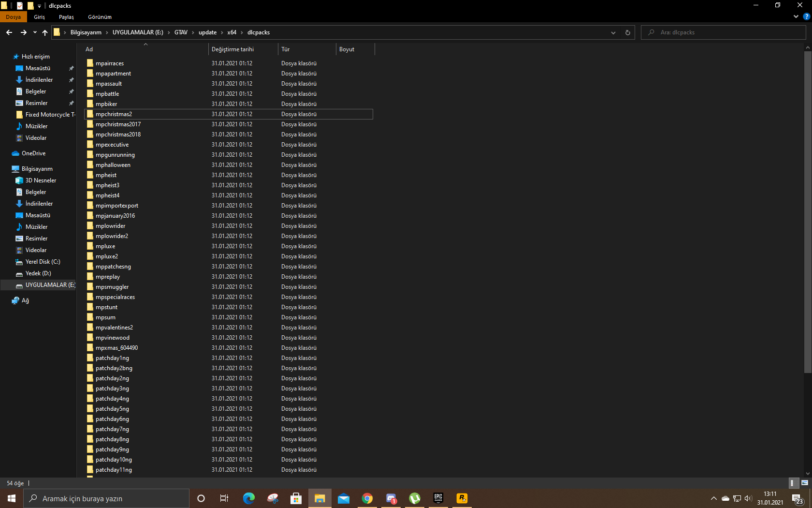Open Yedek (D:) drive
812x508 pixels.
coord(38,273)
